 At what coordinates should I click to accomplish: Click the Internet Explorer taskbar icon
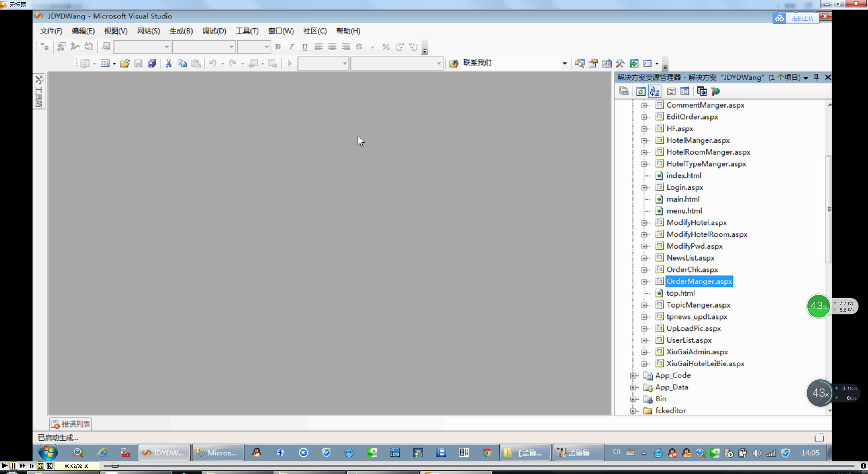[102, 452]
